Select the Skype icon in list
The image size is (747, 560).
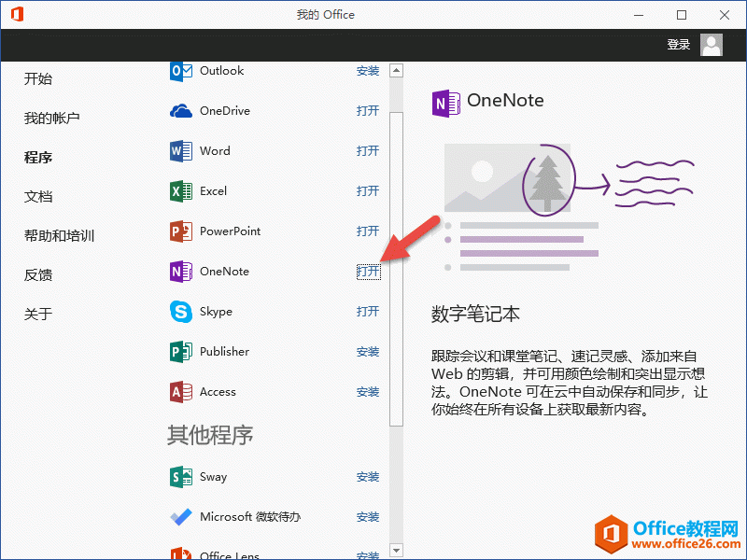pos(181,312)
